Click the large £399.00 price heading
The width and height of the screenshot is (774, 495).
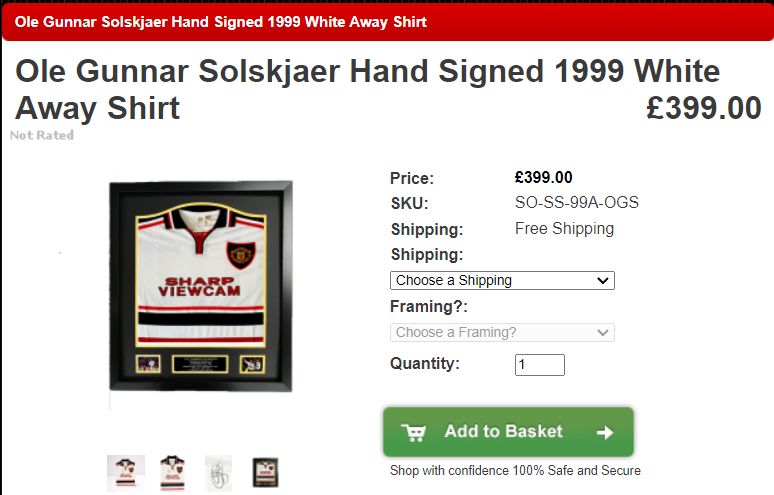(x=704, y=108)
